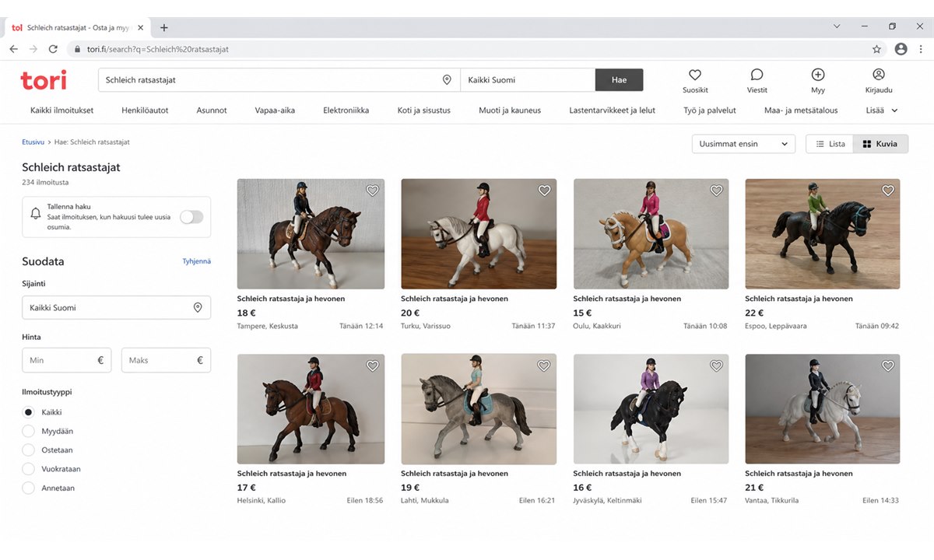
Task: Select Annetaan radio button
Action: click(29, 488)
